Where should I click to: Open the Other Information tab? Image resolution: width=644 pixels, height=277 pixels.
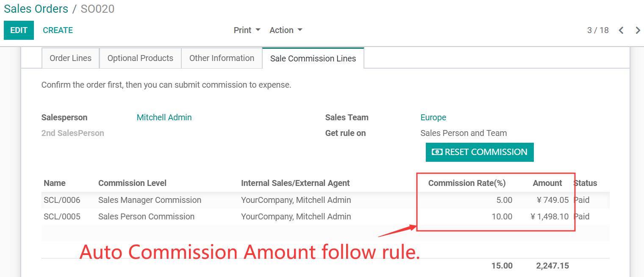[x=222, y=58]
